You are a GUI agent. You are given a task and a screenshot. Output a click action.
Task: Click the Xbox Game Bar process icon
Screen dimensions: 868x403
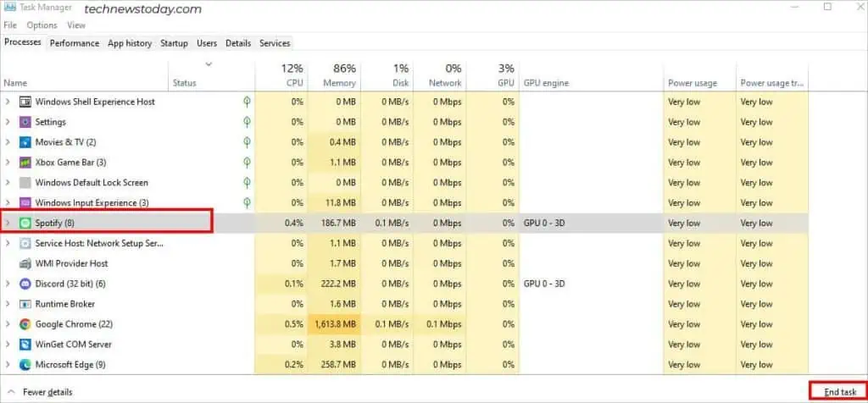pos(25,163)
